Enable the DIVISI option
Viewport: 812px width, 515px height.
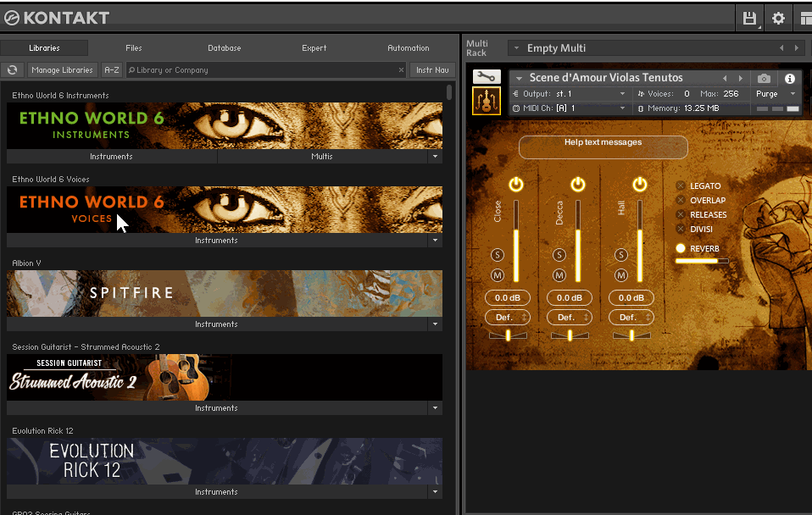pyautogui.click(x=681, y=230)
